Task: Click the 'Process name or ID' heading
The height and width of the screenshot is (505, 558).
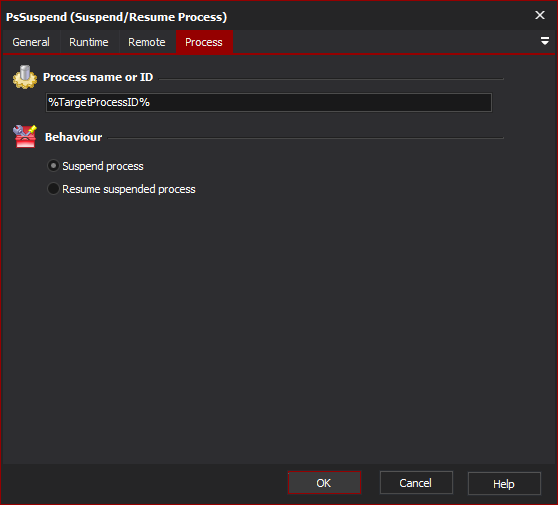Action: [x=98, y=77]
